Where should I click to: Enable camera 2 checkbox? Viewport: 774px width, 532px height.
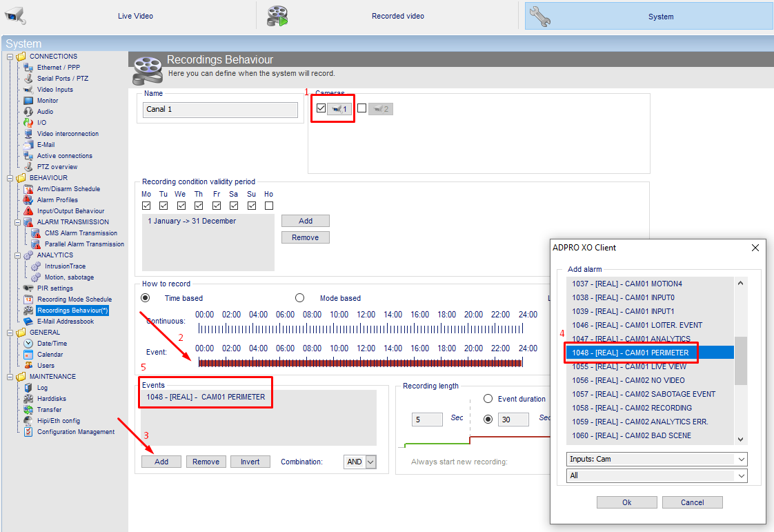(362, 108)
